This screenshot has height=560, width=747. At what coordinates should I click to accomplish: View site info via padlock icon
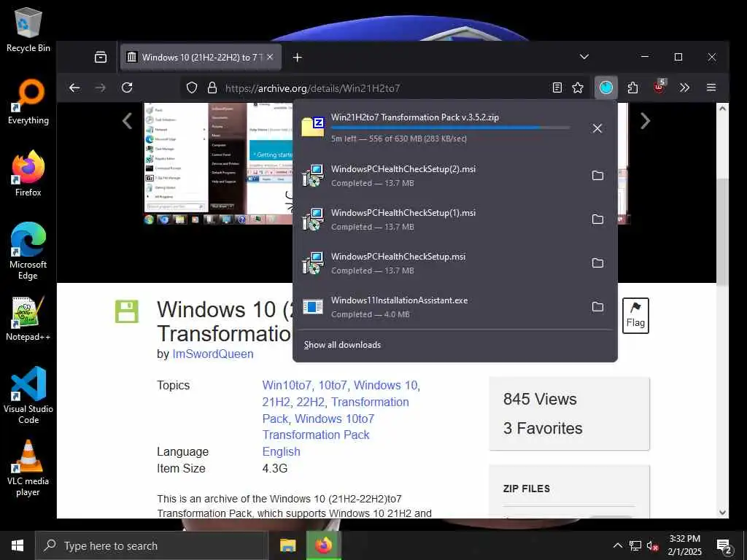point(212,87)
